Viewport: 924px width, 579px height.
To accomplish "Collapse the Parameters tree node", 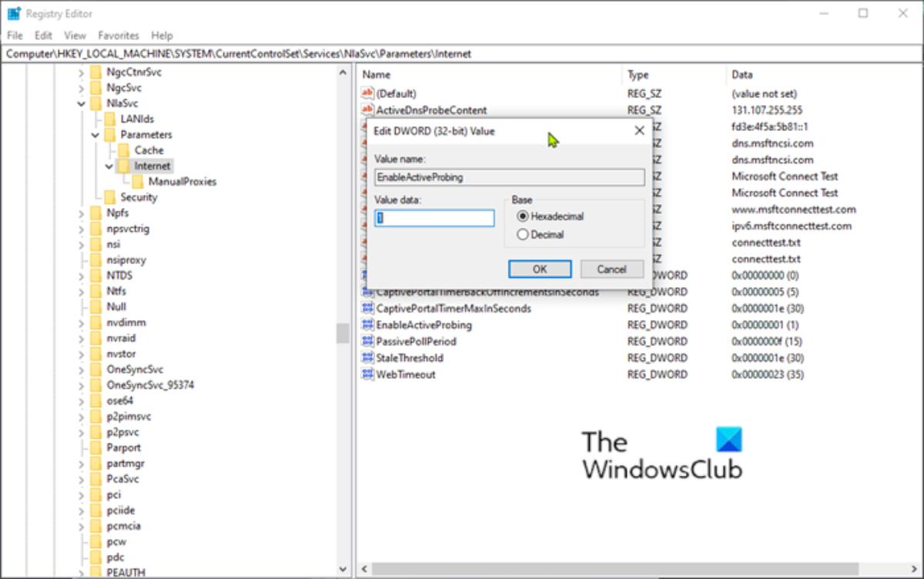I will pyautogui.click(x=95, y=135).
